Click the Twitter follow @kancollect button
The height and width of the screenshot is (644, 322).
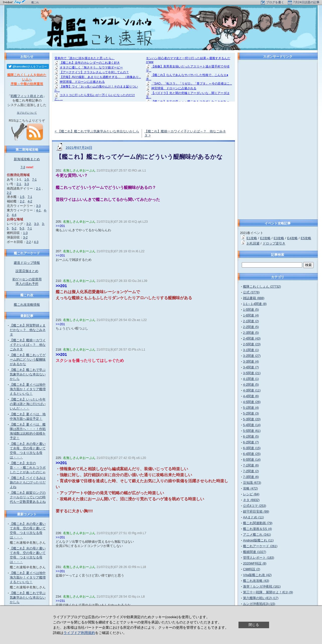[x=28, y=66]
